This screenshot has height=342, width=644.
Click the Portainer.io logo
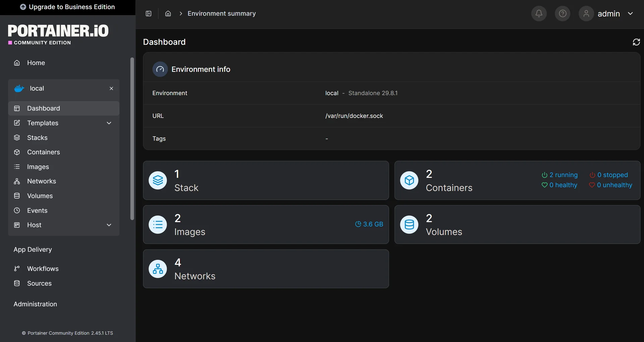58,35
